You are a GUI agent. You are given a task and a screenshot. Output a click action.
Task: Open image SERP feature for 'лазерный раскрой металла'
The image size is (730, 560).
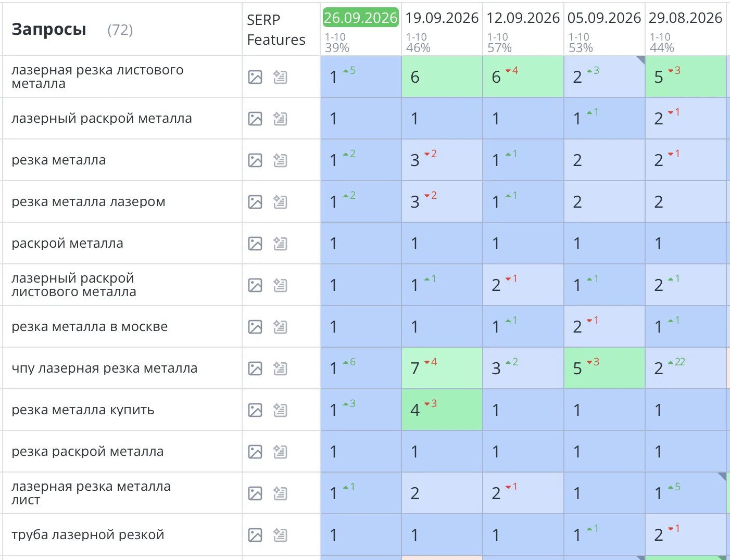click(x=255, y=119)
